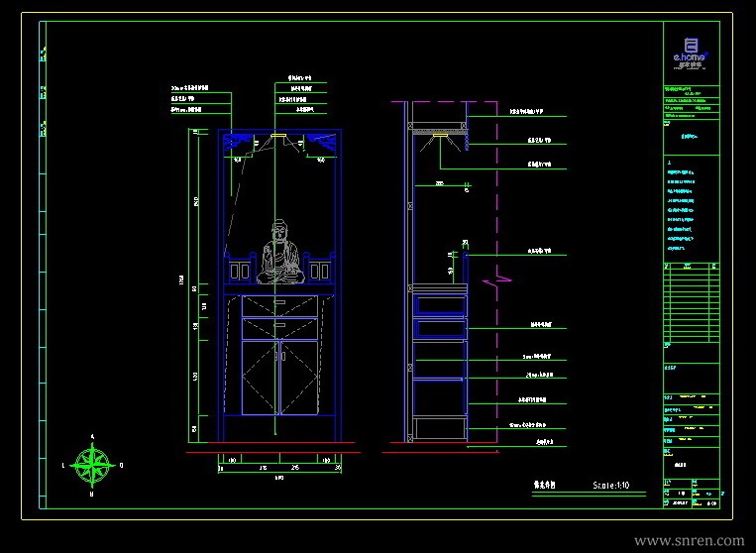This screenshot has width=756, height=553.
Task: Select the right railing panel beside the statue
Action: click(320, 272)
